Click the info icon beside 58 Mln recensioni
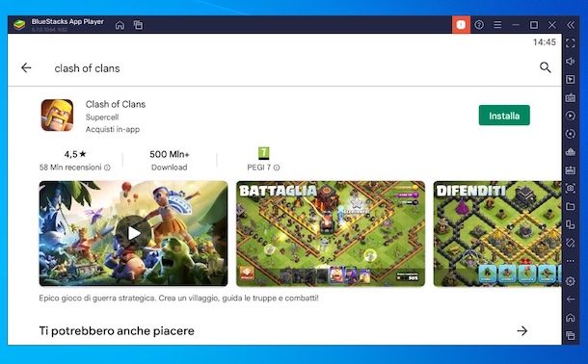This screenshot has height=364, width=588. 107,168
